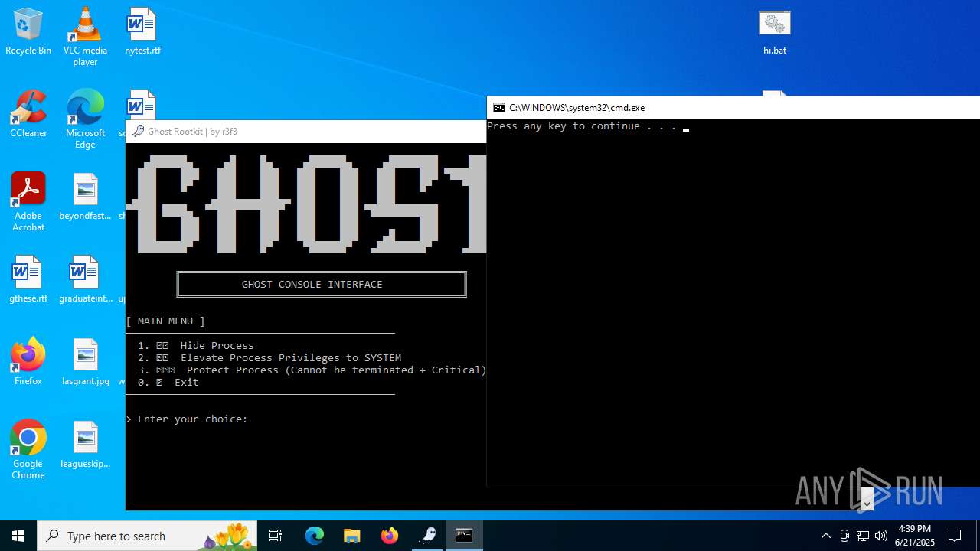The width and height of the screenshot is (980, 551).
Task: Launch VLC media player shortcut
Action: 85,37
